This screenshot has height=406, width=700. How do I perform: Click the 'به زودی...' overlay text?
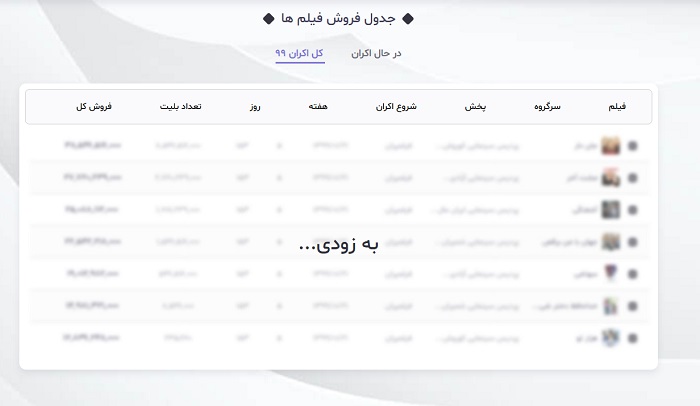pos(339,245)
